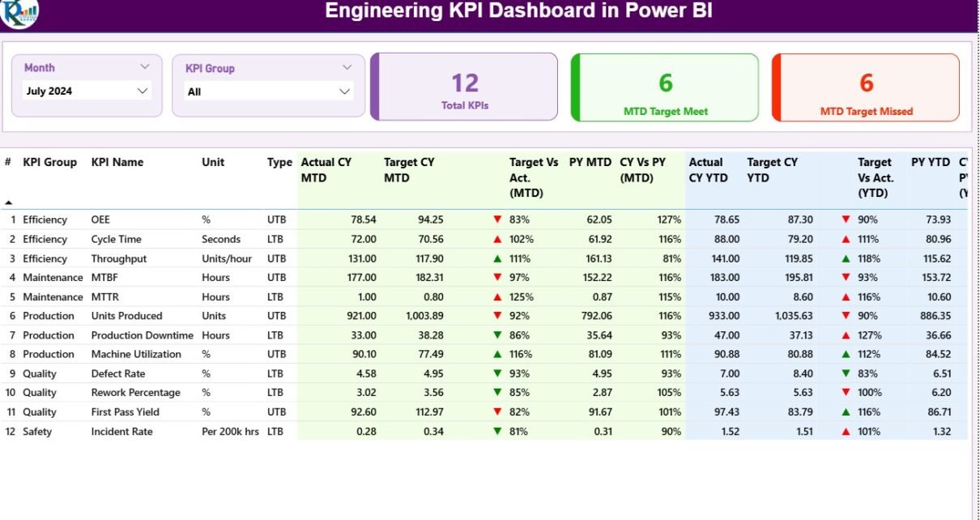The image size is (980, 520).
Task: Click the KPI Group column header
Action: click(49, 162)
